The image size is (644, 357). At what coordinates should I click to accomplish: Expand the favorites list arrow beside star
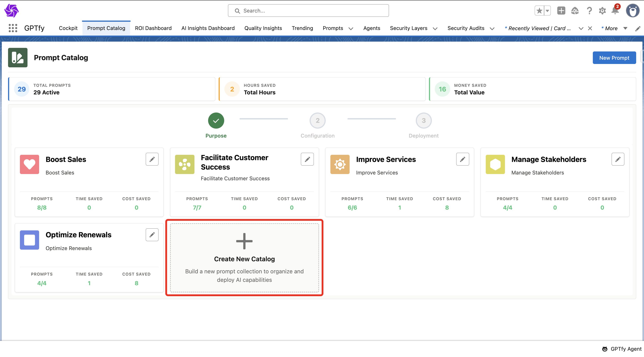(x=547, y=11)
